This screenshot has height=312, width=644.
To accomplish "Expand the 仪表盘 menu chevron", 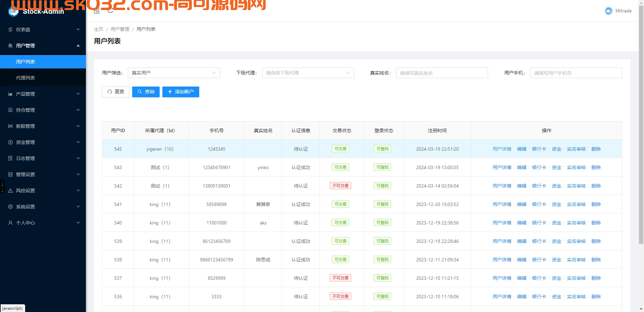I will click(x=78, y=30).
